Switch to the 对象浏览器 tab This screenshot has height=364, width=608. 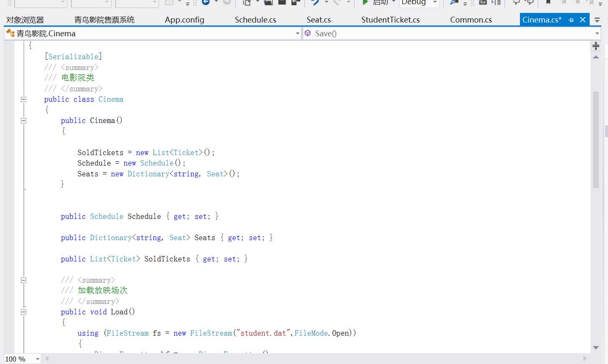(25, 20)
